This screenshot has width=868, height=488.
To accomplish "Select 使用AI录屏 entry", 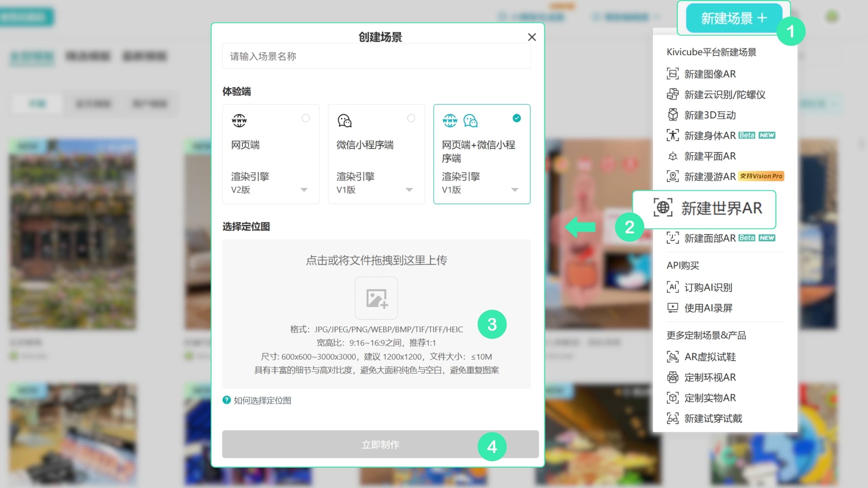I will click(708, 308).
